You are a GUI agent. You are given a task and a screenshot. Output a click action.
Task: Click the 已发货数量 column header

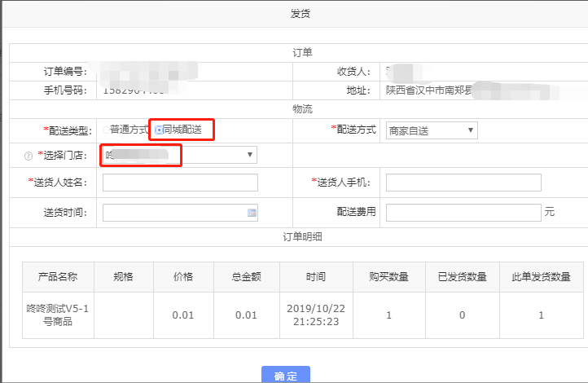click(463, 277)
